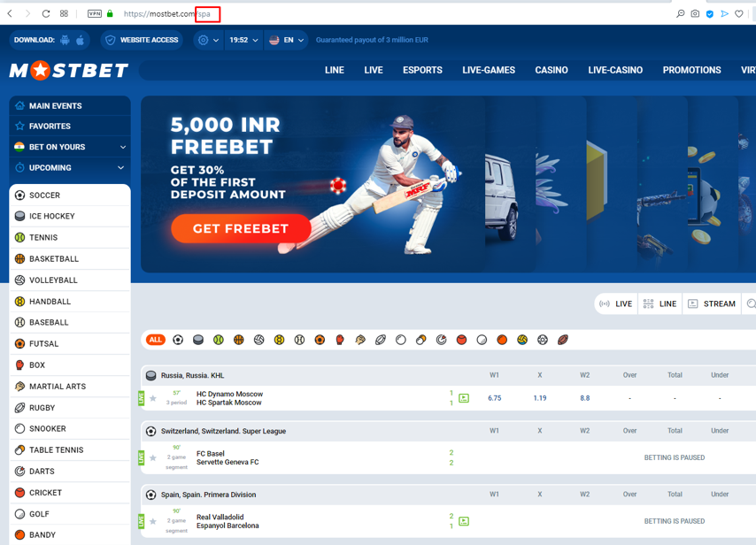This screenshot has height=545, width=756.
Task: Click the browser back arrow
Action: 10,13
